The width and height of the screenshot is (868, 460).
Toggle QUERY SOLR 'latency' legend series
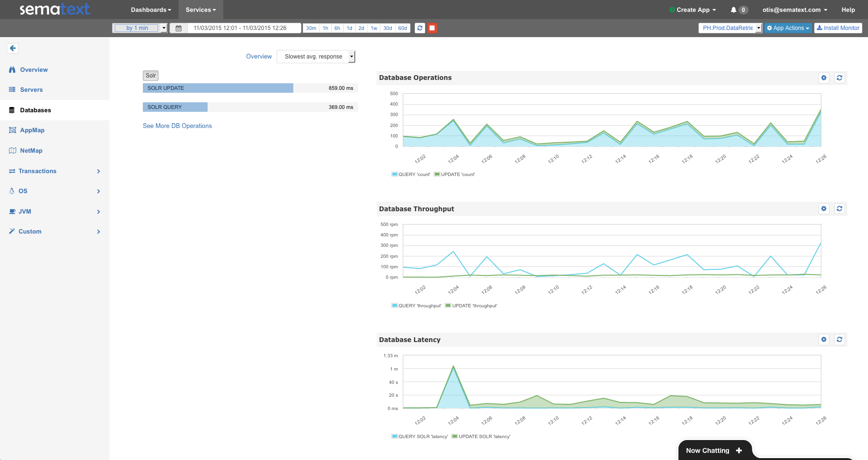420,437
